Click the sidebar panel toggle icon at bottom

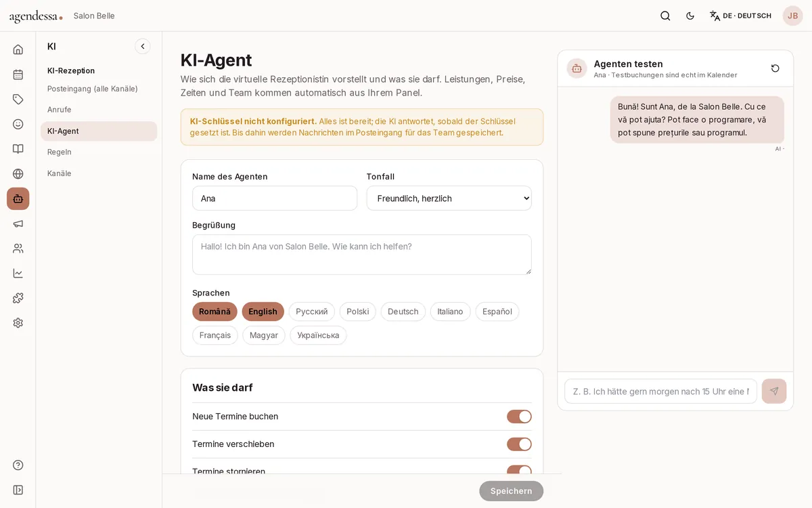(18, 490)
